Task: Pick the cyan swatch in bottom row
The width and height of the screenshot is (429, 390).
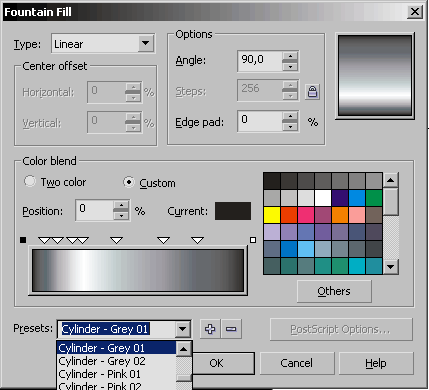Action: (x=357, y=266)
